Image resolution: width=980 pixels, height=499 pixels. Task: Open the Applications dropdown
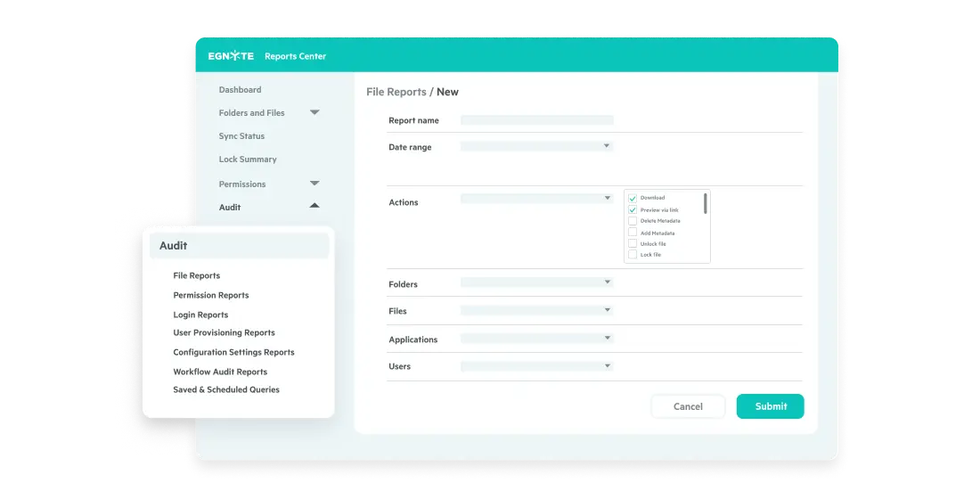pos(537,339)
